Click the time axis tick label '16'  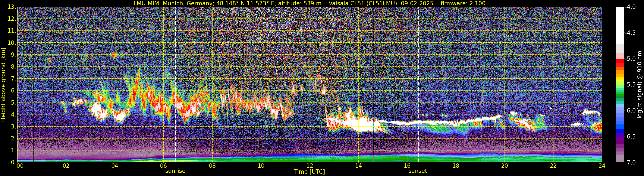tap(407, 166)
